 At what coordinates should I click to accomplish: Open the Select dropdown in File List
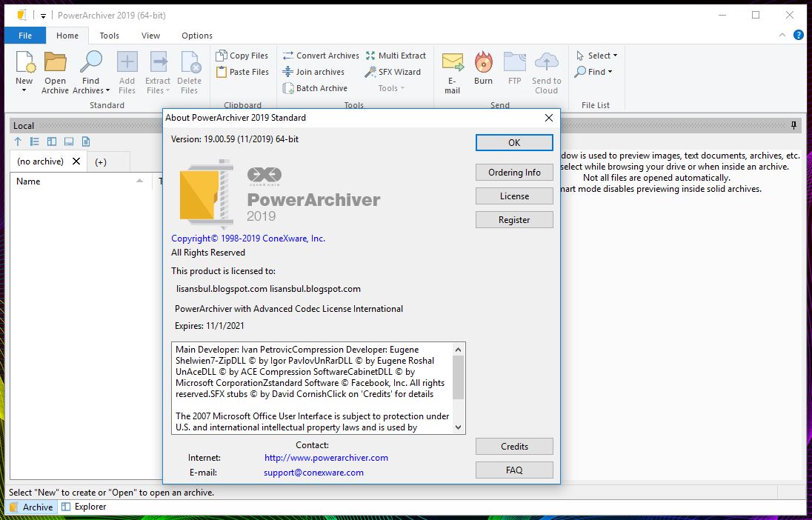coord(597,56)
